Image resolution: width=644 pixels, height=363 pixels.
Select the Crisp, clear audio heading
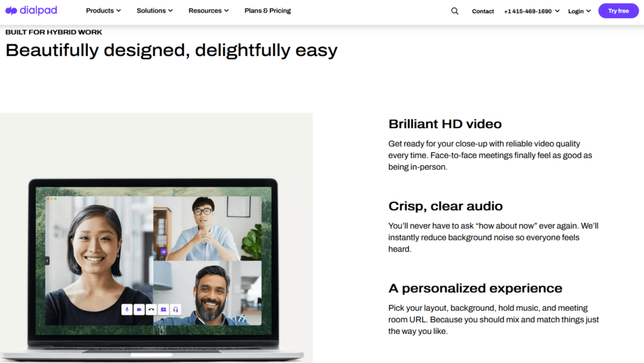(445, 206)
